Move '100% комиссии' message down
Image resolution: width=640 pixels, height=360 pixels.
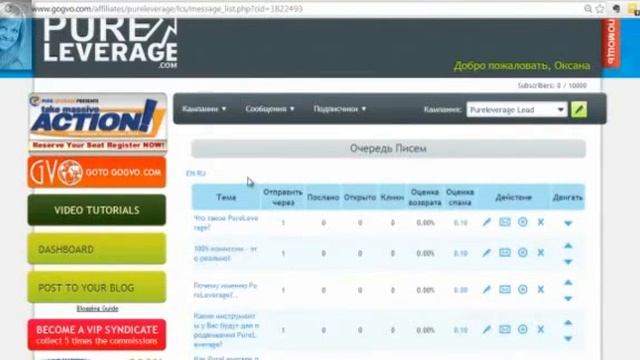point(568,262)
